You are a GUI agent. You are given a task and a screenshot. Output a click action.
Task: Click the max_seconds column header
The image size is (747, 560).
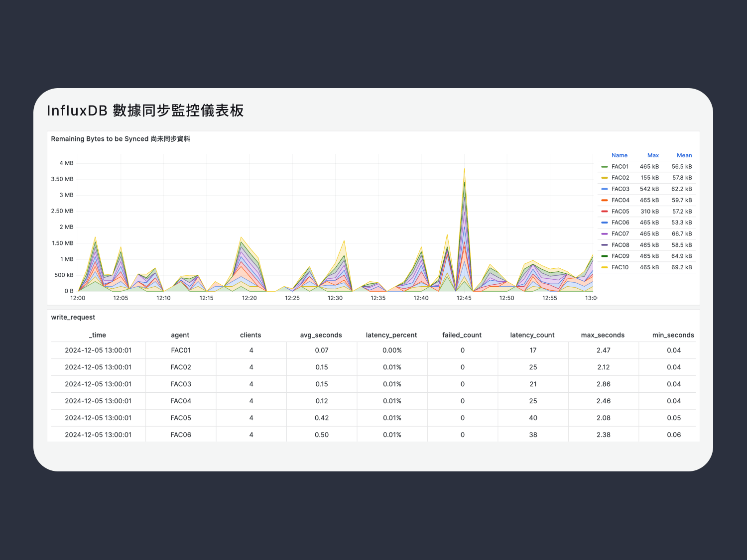pos(603,335)
